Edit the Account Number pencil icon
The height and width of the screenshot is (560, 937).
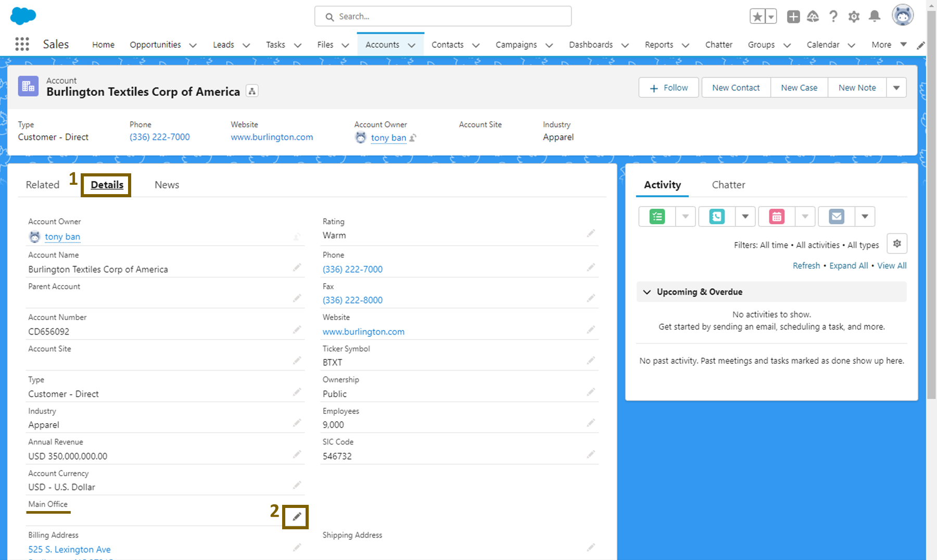pos(297,330)
